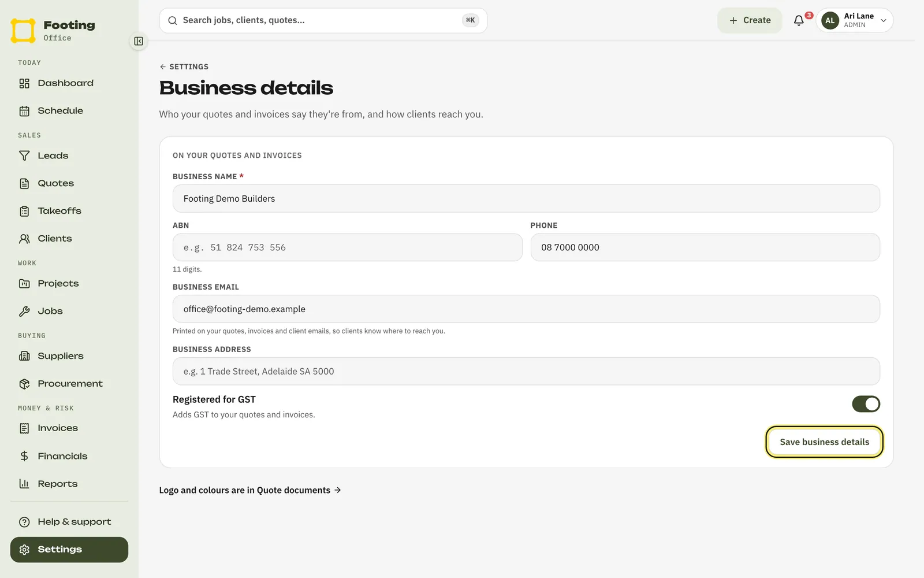Select Settings in the sidebar
This screenshot has width=924, height=578.
coord(69,550)
